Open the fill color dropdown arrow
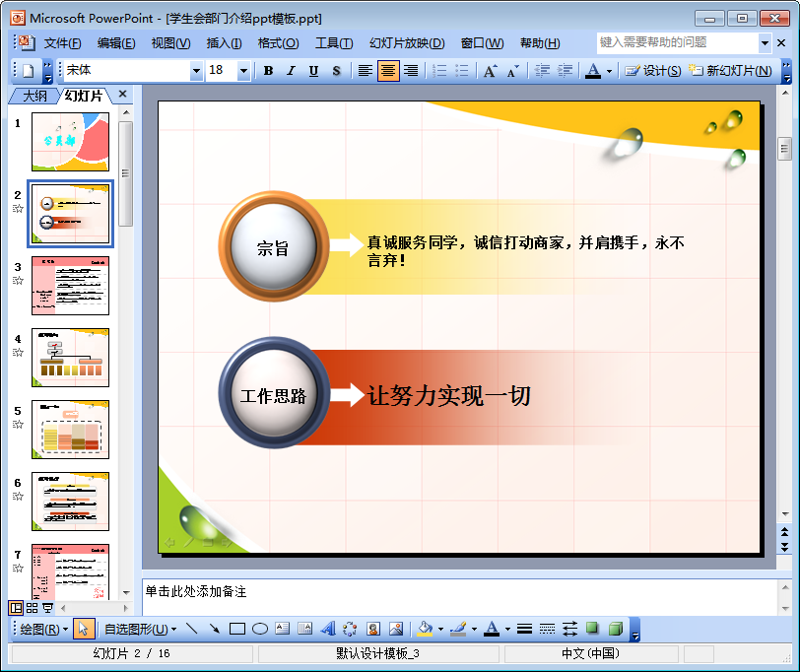 [440, 630]
